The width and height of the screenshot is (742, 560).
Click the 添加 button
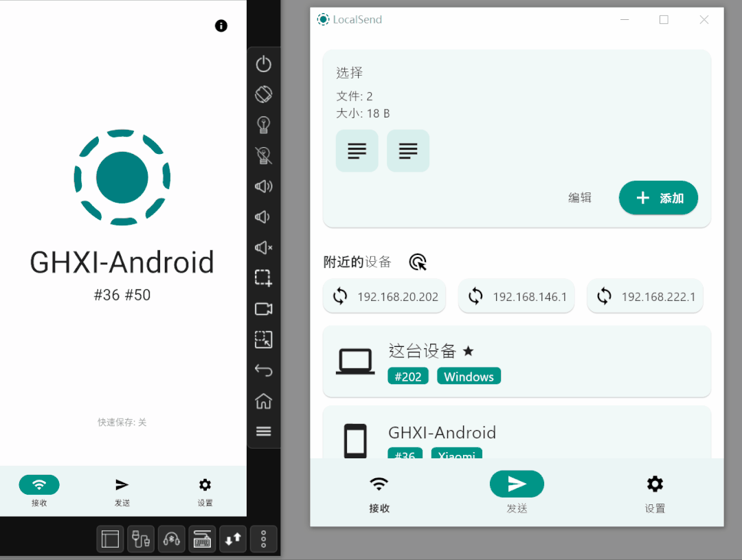click(658, 198)
